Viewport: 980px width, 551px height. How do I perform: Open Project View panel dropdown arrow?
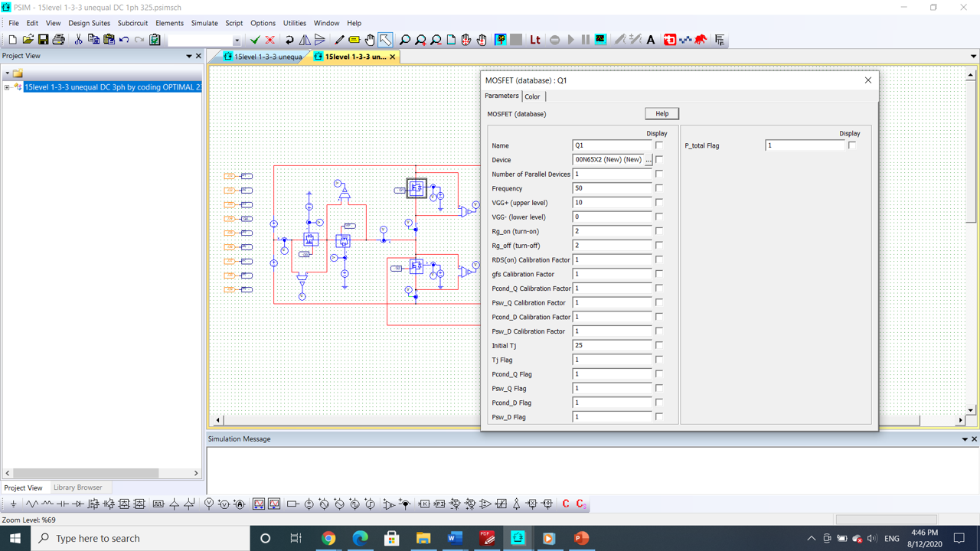(x=189, y=56)
